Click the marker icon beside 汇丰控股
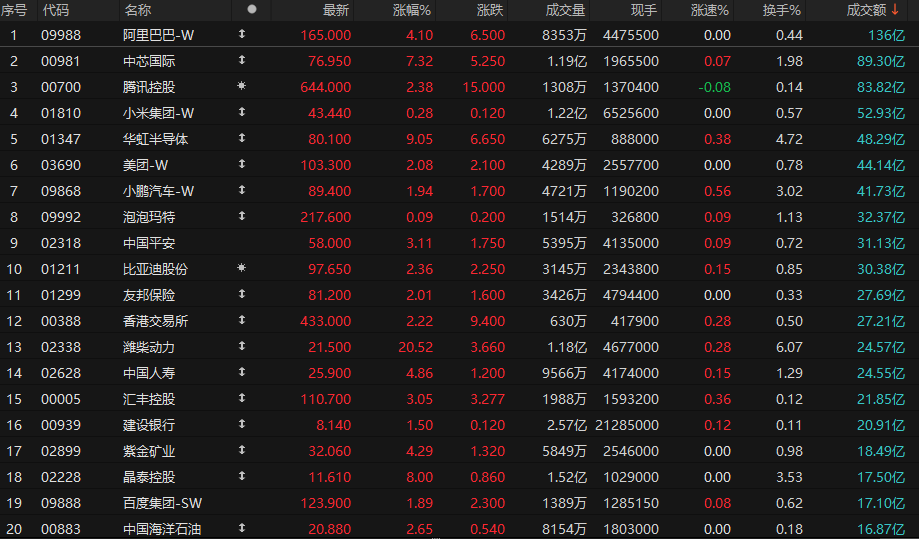 pos(241,398)
